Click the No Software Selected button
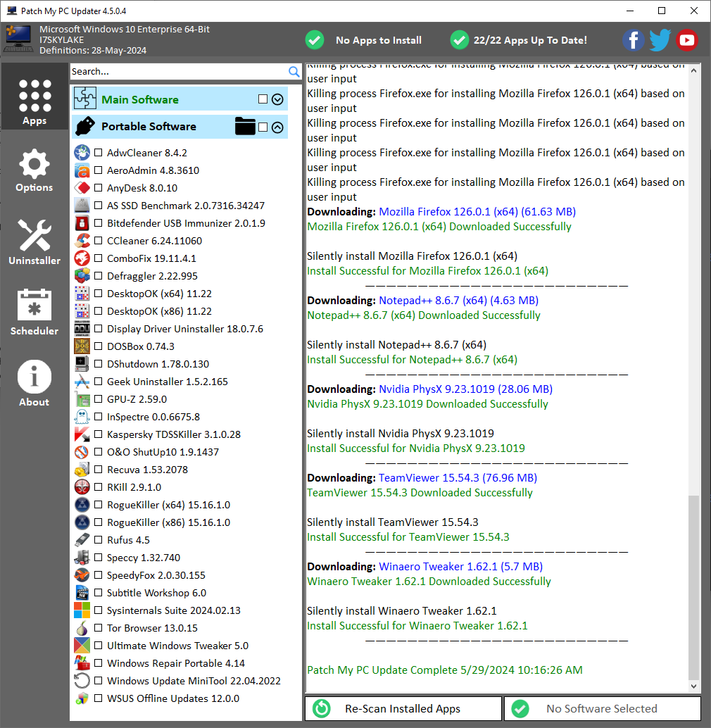 602,709
